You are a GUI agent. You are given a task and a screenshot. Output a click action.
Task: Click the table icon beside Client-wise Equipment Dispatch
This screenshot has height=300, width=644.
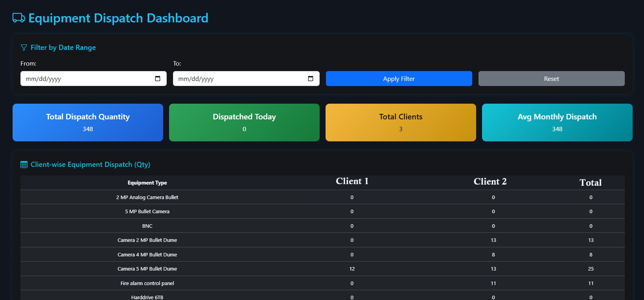(x=24, y=165)
